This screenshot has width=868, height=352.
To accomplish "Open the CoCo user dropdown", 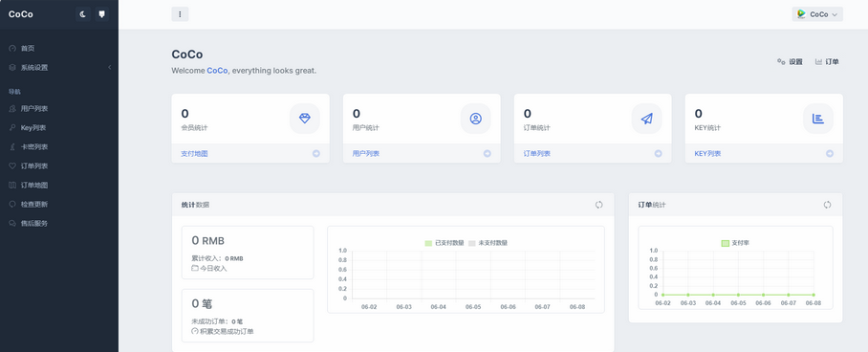I will coord(817,14).
